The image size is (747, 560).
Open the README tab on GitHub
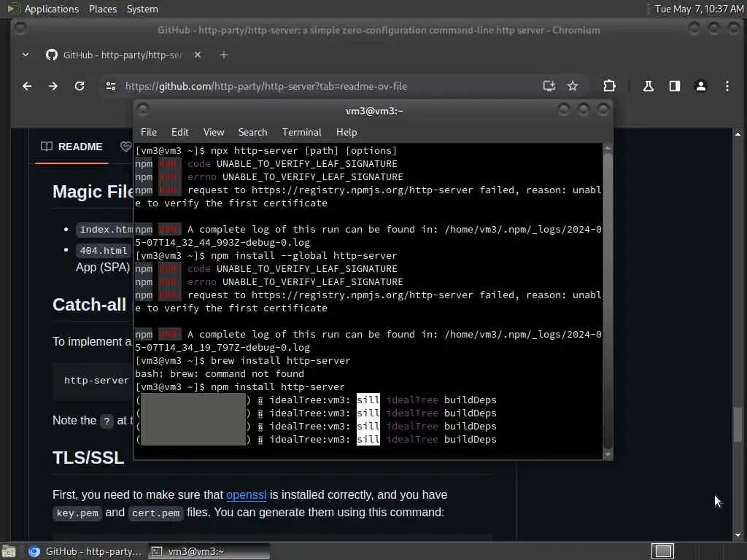pyautogui.click(x=71, y=147)
